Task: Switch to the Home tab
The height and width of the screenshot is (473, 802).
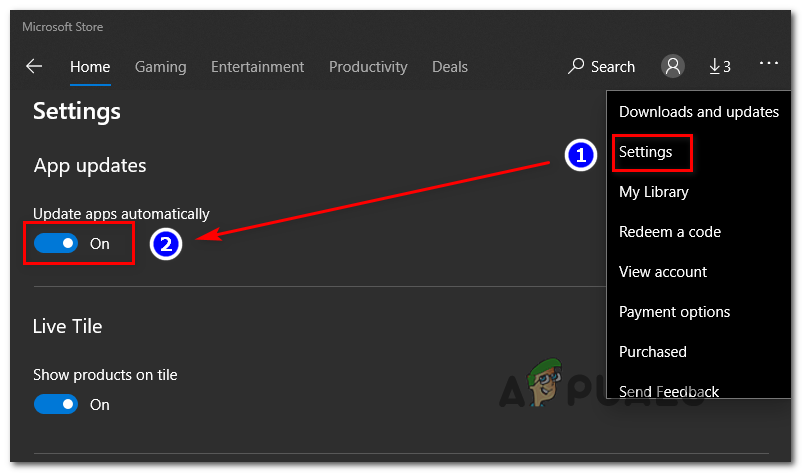Action: 90,67
